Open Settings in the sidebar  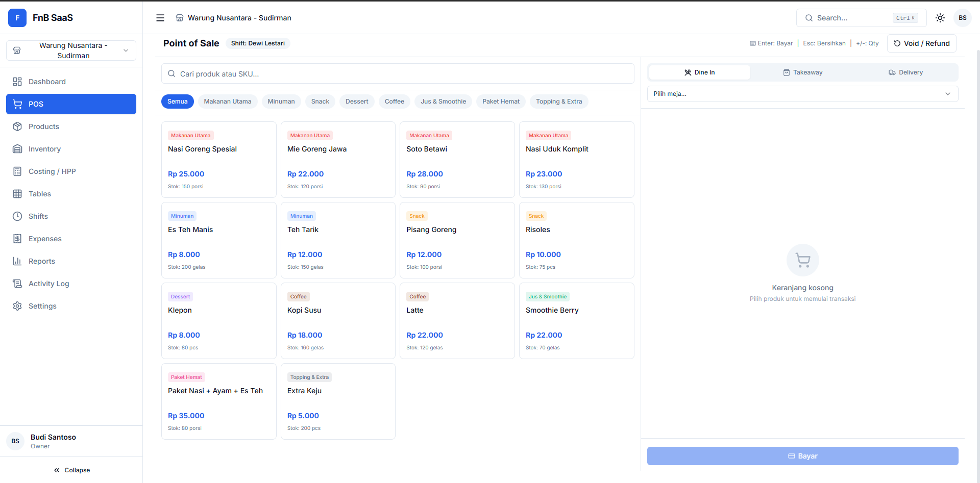(42, 306)
